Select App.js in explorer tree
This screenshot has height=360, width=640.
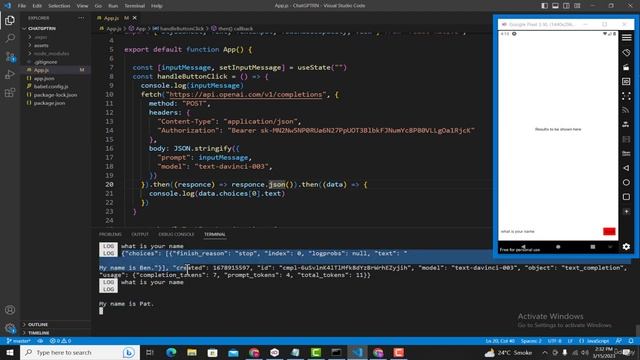point(41,70)
